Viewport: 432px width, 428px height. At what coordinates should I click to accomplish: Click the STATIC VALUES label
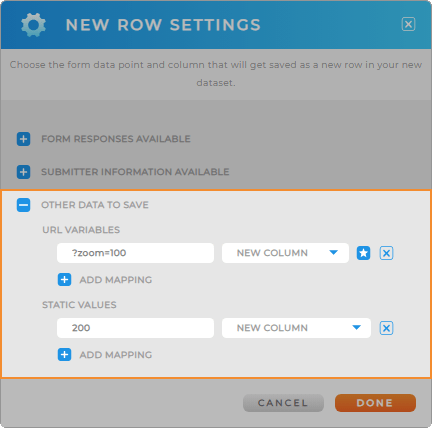pos(79,305)
